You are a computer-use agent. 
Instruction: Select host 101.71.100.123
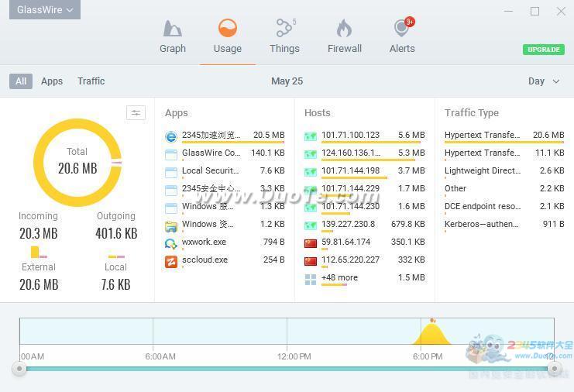pyautogui.click(x=365, y=136)
